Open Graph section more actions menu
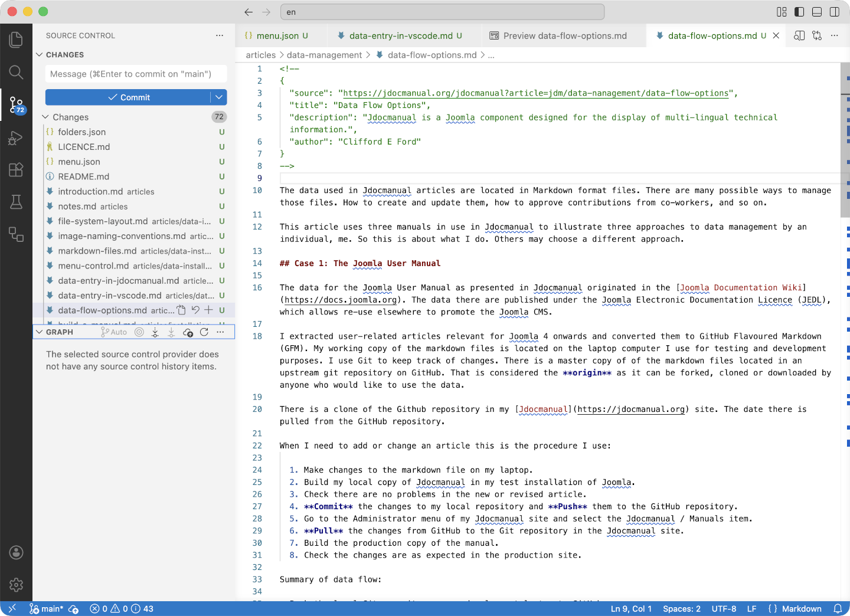 click(x=220, y=332)
